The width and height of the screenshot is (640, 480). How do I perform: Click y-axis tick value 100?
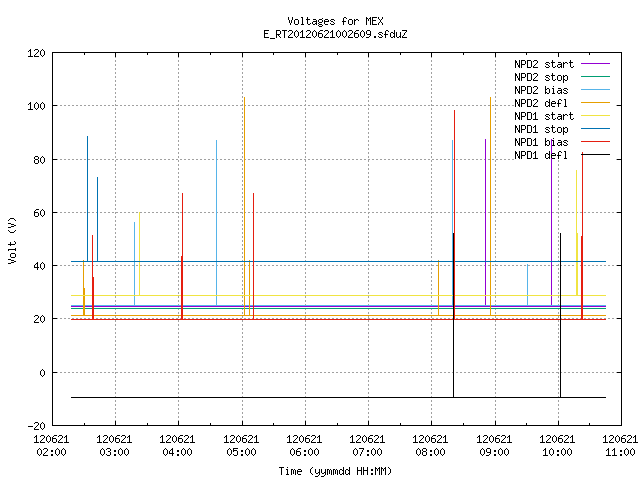(x=36, y=106)
